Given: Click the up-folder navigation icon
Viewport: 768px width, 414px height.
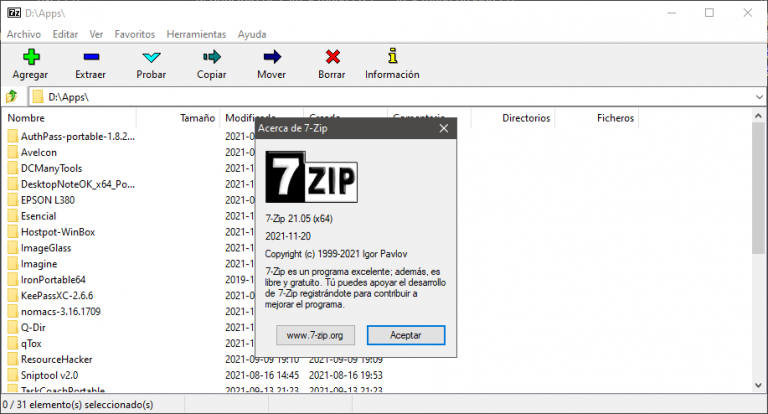Looking at the screenshot, I should [12, 97].
